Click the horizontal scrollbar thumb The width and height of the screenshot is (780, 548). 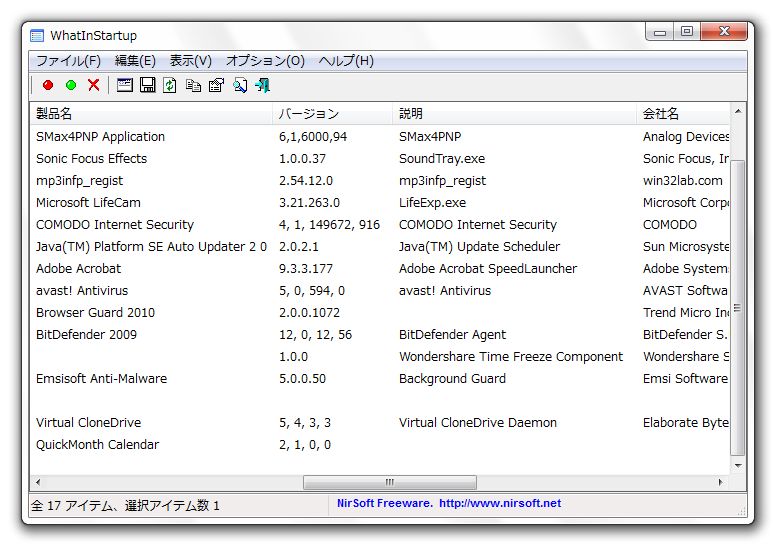[390, 482]
